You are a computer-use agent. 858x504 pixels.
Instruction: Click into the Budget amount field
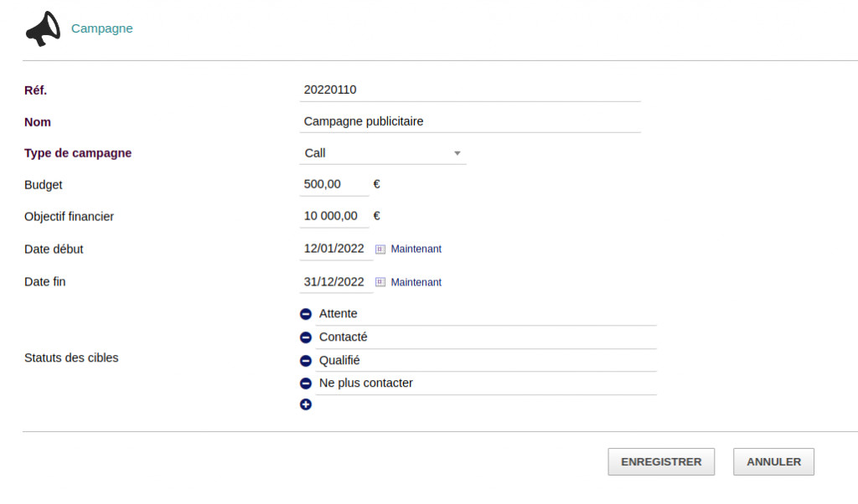tap(333, 184)
